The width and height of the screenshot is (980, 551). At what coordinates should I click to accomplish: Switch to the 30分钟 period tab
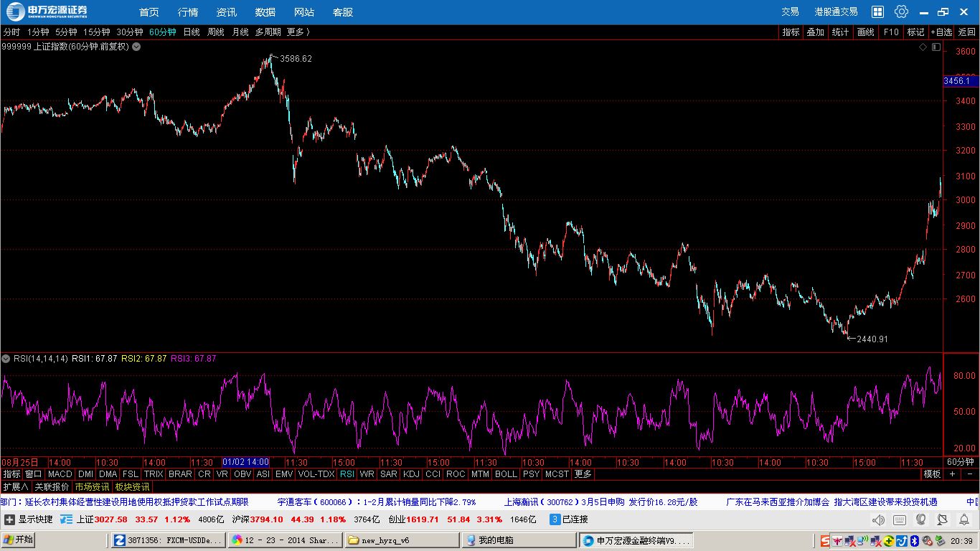click(x=130, y=32)
